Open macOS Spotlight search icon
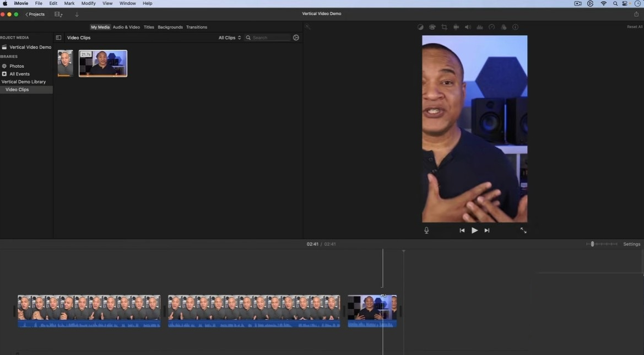Image resolution: width=644 pixels, height=355 pixels. [615, 3]
